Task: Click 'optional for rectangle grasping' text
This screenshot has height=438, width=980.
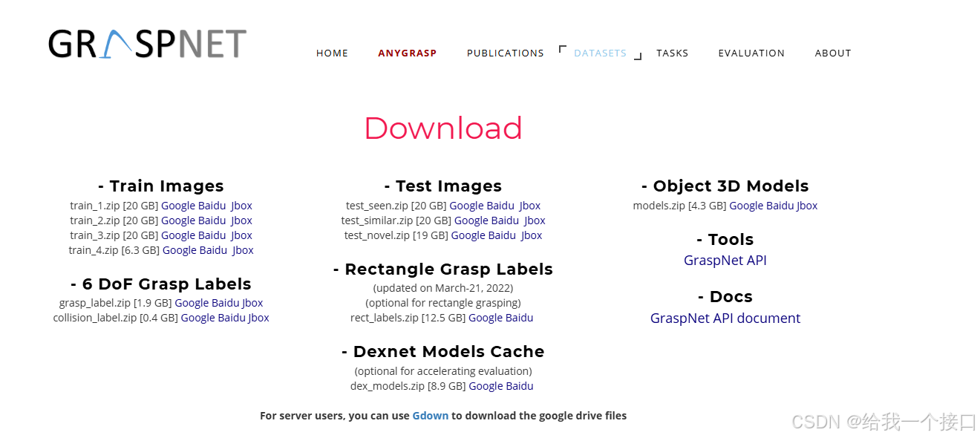Action: pos(443,303)
